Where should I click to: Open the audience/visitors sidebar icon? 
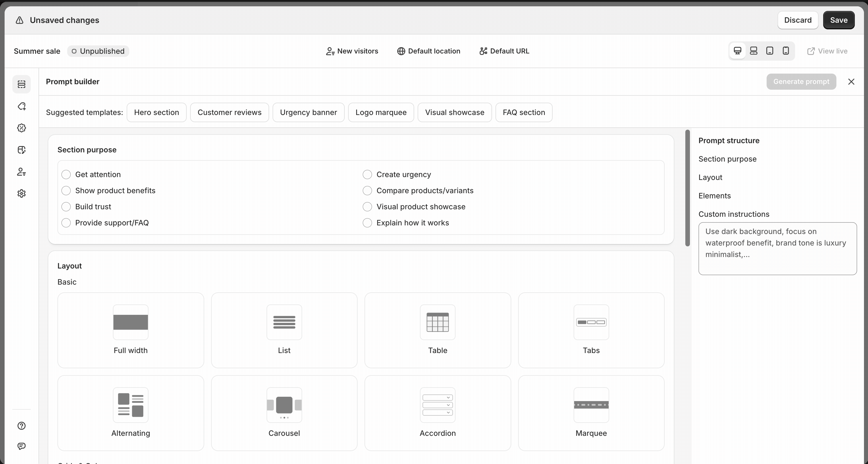[22, 172]
